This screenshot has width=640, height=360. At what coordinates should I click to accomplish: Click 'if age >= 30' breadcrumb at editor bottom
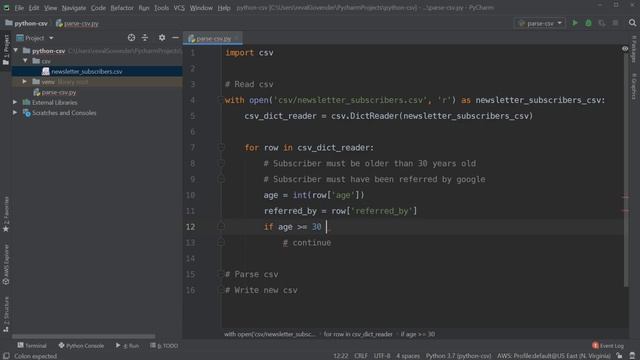(x=418, y=334)
